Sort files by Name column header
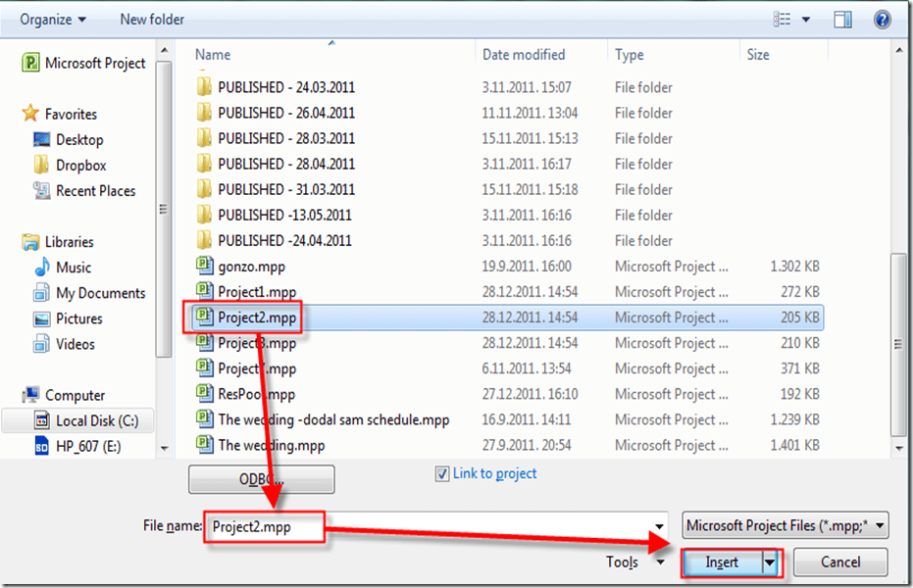Image resolution: width=913 pixels, height=588 pixels. [213, 55]
